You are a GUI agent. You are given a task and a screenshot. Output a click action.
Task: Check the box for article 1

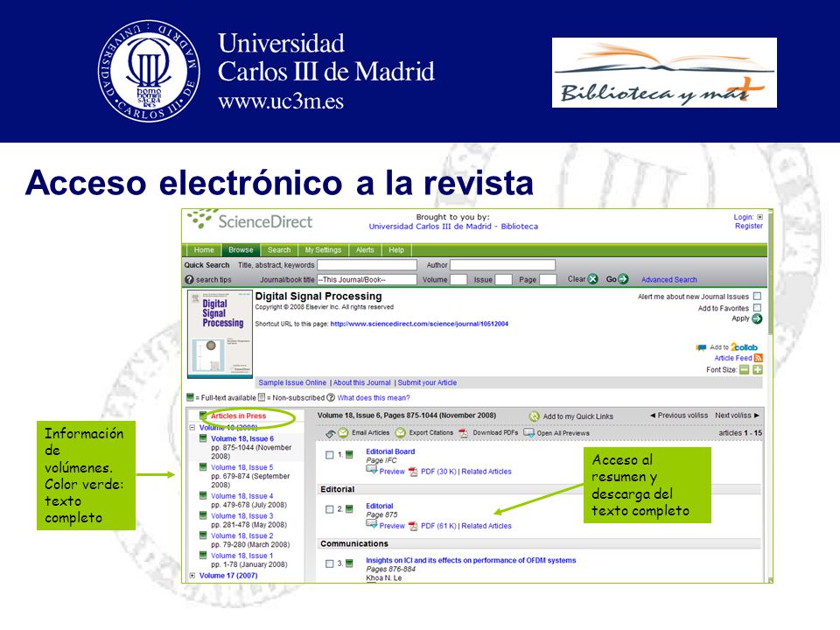coord(330,455)
